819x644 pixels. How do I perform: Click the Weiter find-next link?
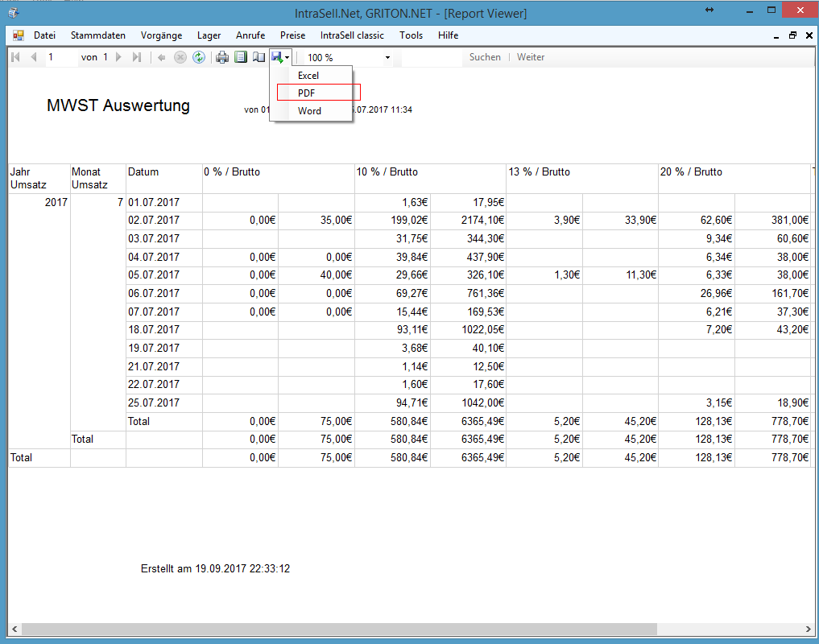[531, 57]
